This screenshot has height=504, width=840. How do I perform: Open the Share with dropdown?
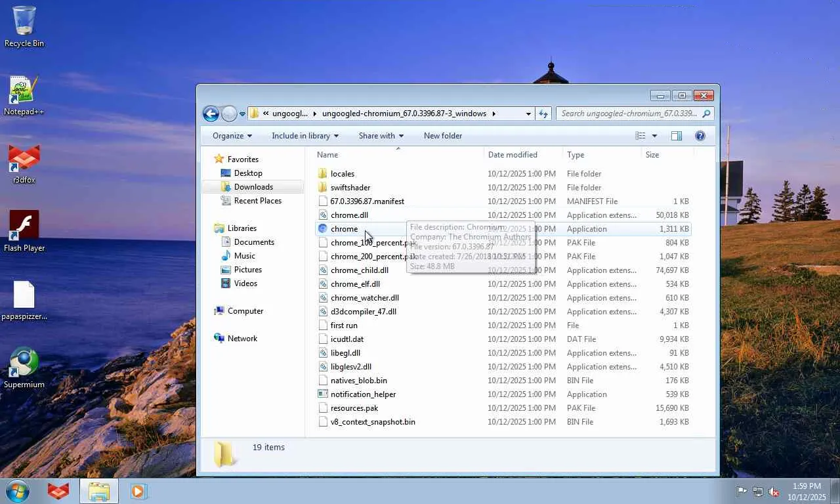tap(381, 136)
